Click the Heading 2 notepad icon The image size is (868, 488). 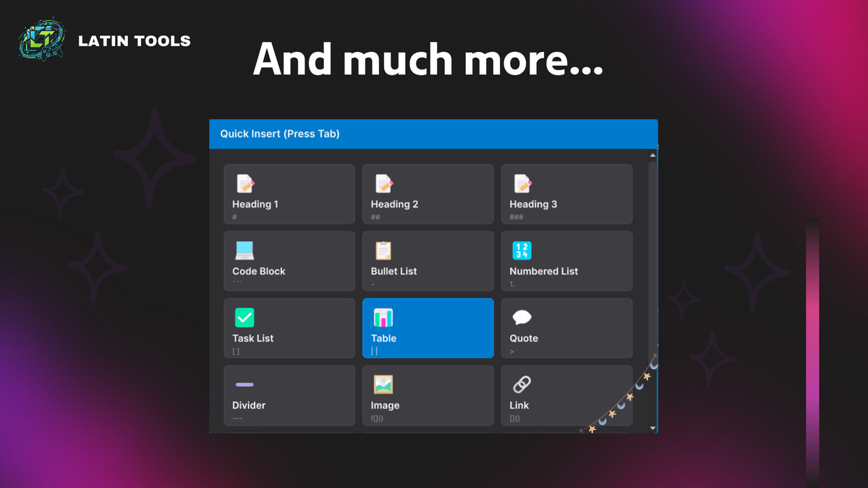[384, 184]
